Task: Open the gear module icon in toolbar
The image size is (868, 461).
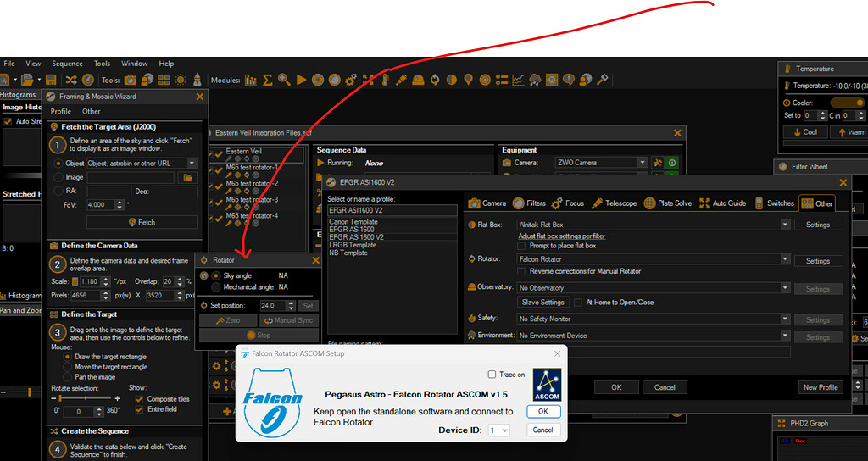Action: (x=351, y=80)
